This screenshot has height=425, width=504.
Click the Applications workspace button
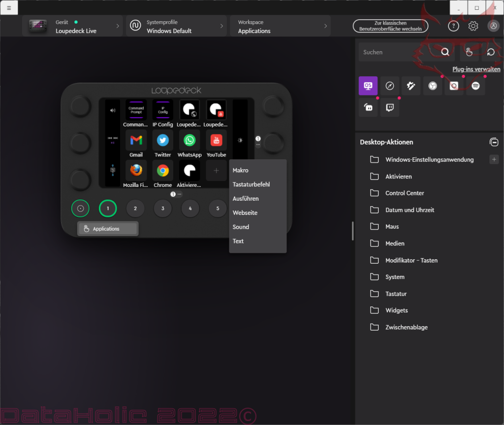(108, 229)
